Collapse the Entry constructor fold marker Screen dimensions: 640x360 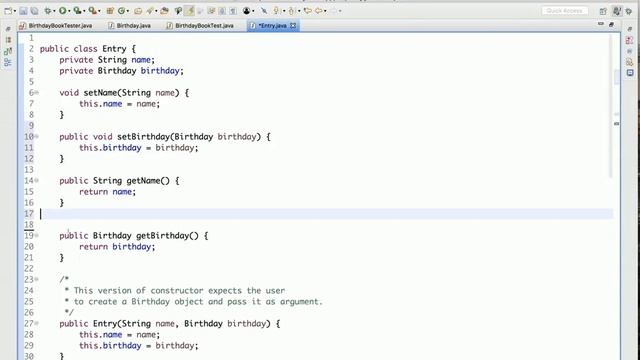tap(37, 323)
